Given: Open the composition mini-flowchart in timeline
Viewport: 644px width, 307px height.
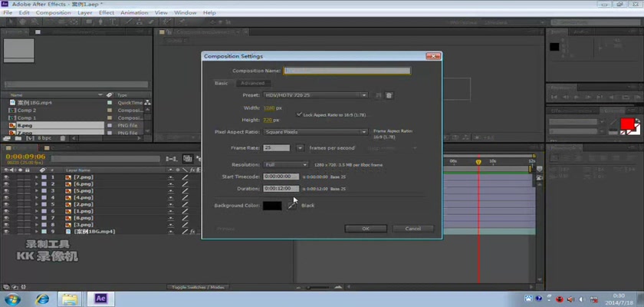Looking at the screenshot, I should tap(170, 159).
